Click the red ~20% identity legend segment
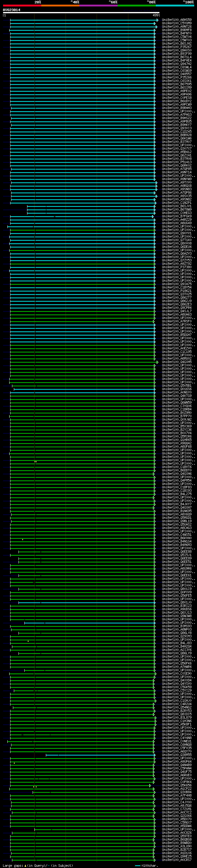Image resolution: width=197 pixels, height=868 pixels. click(22, 6)
